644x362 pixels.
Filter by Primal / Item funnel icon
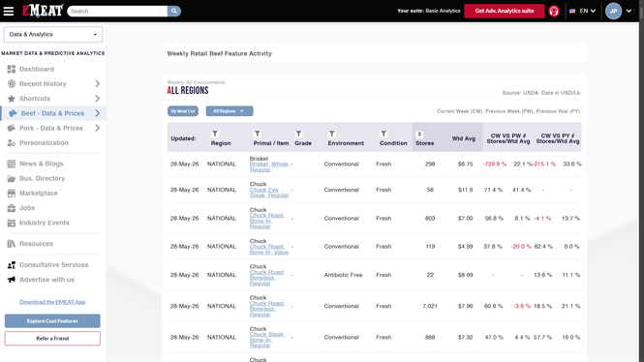(257, 134)
